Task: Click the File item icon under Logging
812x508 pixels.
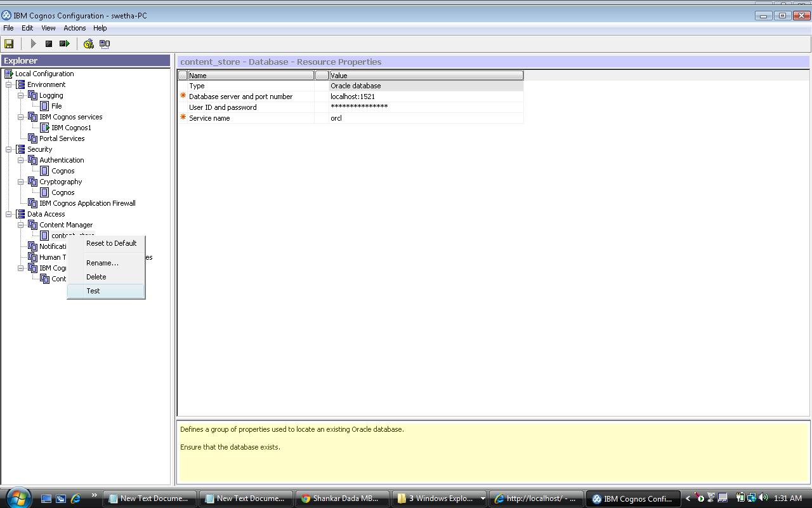Action: click(44, 106)
